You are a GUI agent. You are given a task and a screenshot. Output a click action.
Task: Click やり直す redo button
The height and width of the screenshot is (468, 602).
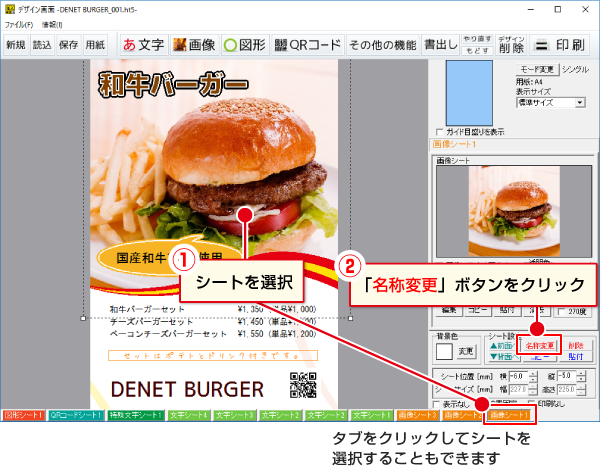(477, 39)
